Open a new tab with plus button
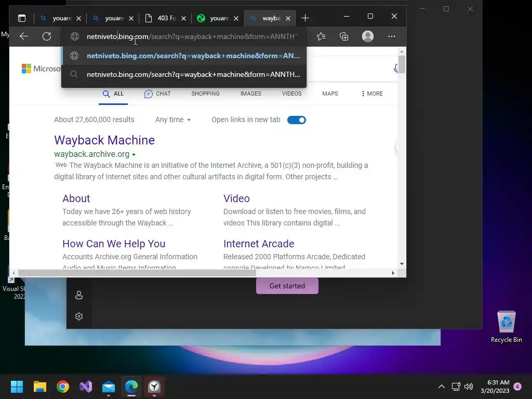Viewport: 532px width, 399px height. 305,18
